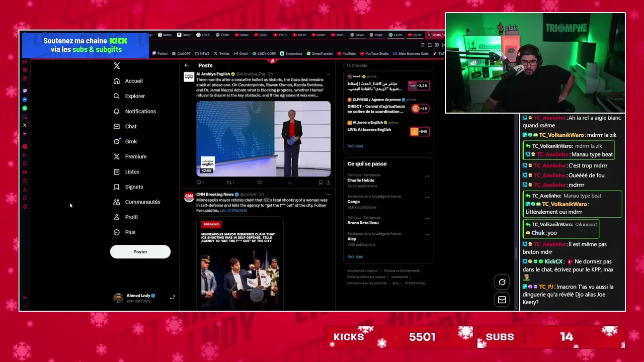Open the Explorer search page
Screen dimensions: 644x362
(x=129, y=96)
